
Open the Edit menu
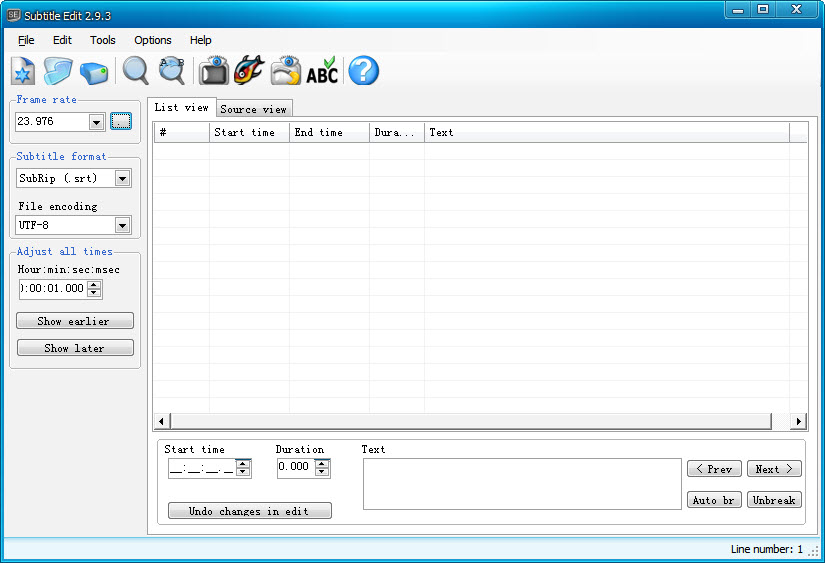point(62,41)
